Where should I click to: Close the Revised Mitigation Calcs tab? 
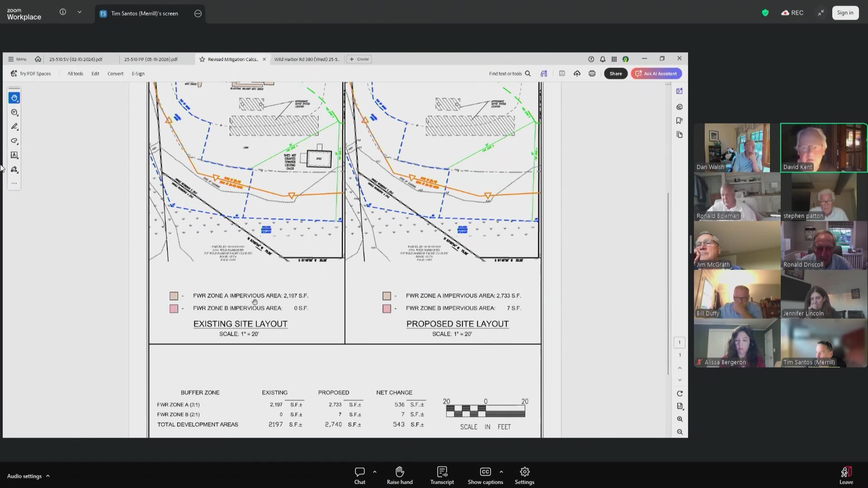coord(264,59)
